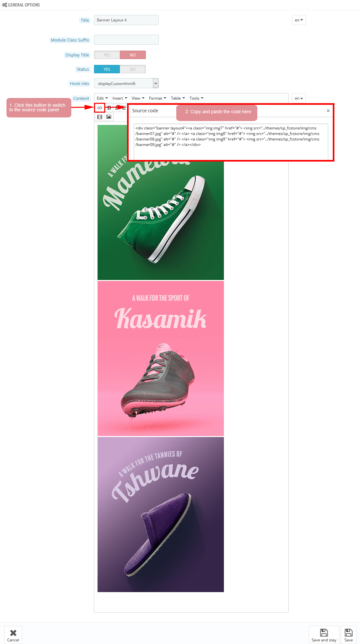This screenshot has height=644, width=360.
Task: Click the source code editor icon
Action: (x=99, y=108)
